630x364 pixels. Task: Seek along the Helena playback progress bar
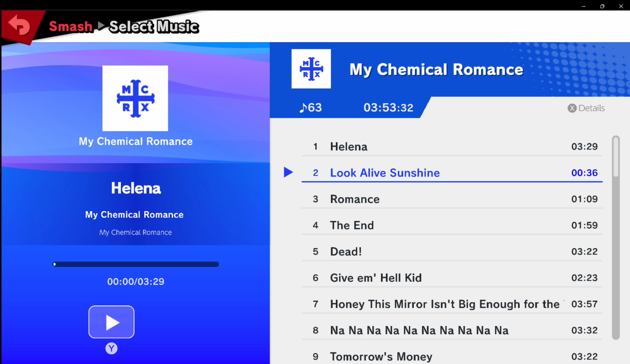click(x=136, y=264)
